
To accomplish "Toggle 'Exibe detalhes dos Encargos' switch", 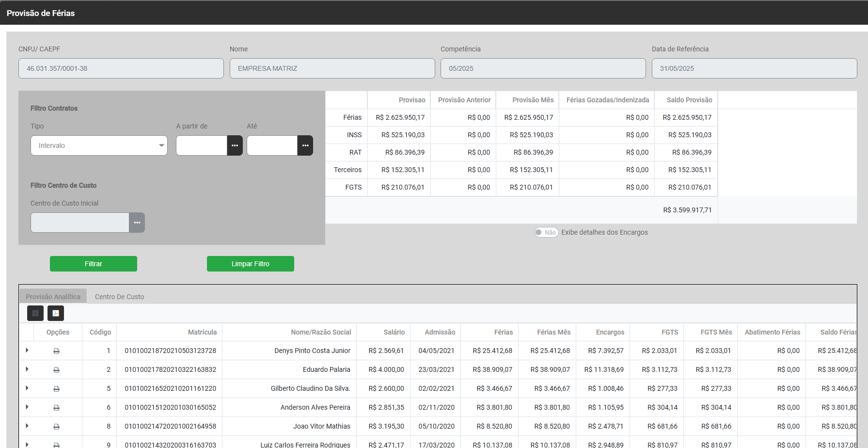I will [x=546, y=233].
